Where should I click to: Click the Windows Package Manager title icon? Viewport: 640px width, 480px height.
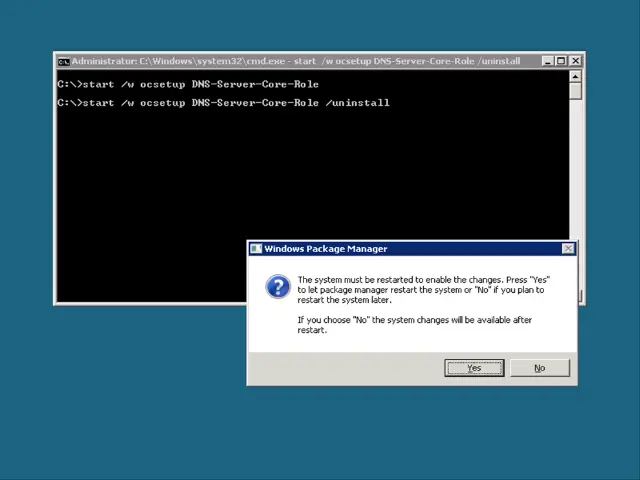(x=256, y=249)
